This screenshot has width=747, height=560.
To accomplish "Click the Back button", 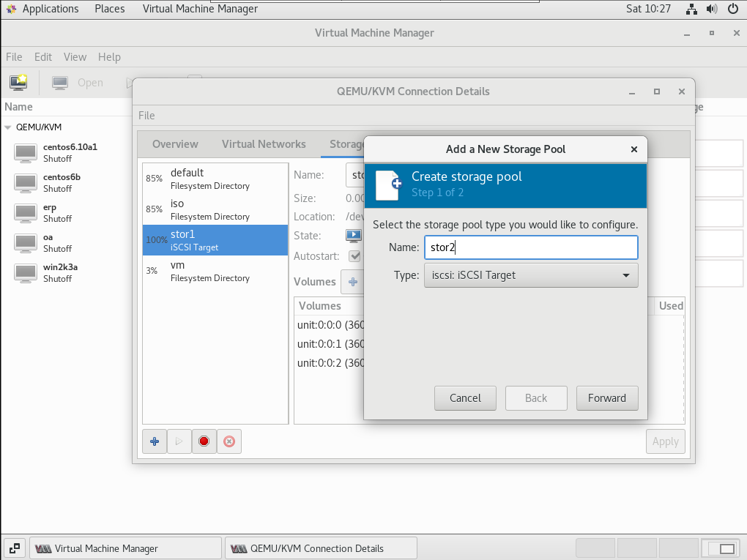I will 536,398.
